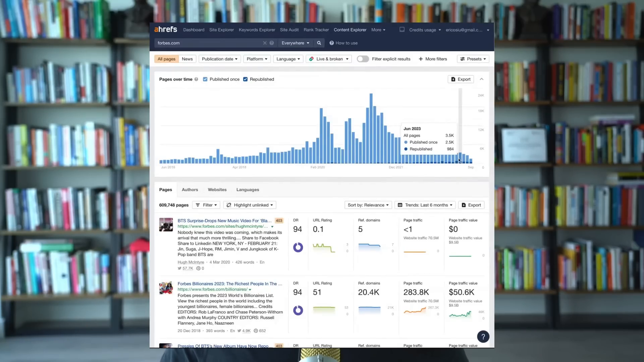Click the notifications icon beside Credits usage
The image size is (644, 362).
pyautogui.click(x=402, y=29)
